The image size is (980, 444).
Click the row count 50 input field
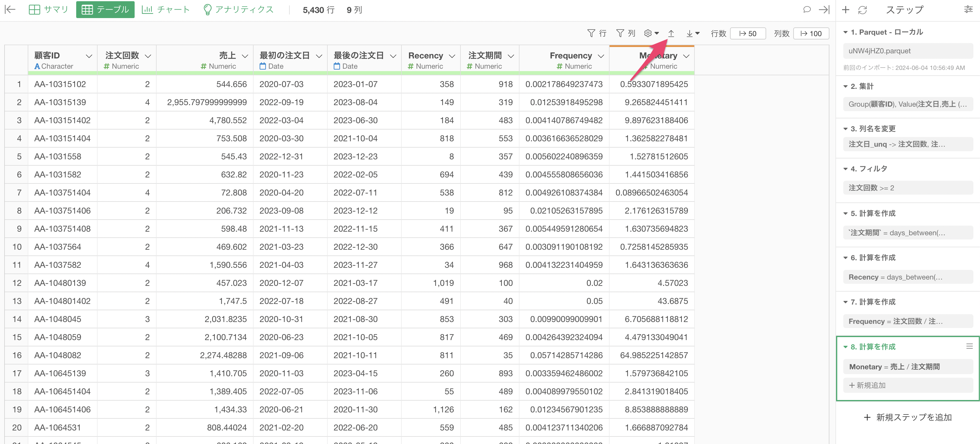tap(747, 33)
